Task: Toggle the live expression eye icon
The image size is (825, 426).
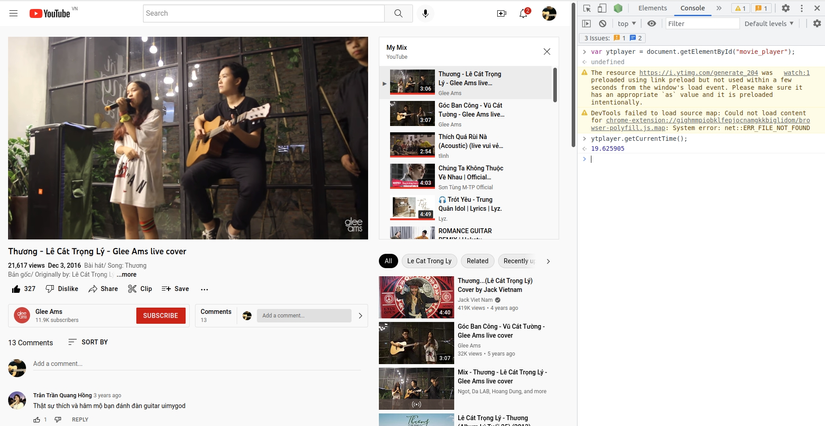Action: pos(651,23)
